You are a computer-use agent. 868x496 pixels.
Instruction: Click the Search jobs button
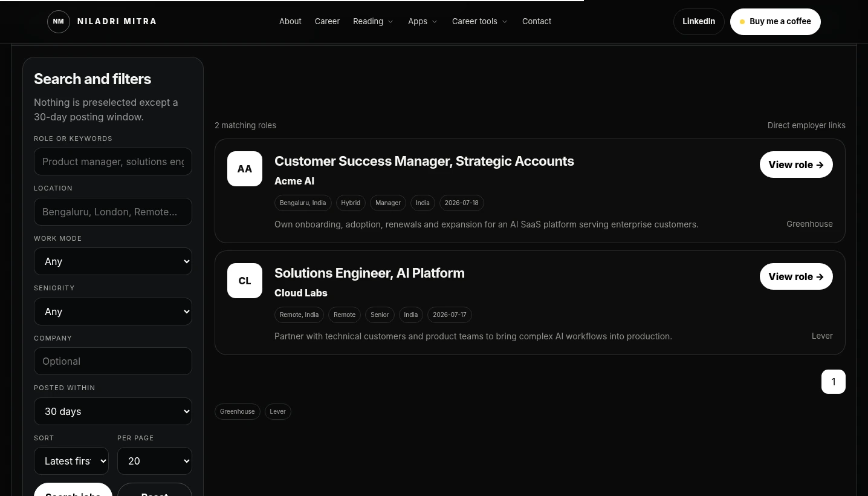(73, 491)
